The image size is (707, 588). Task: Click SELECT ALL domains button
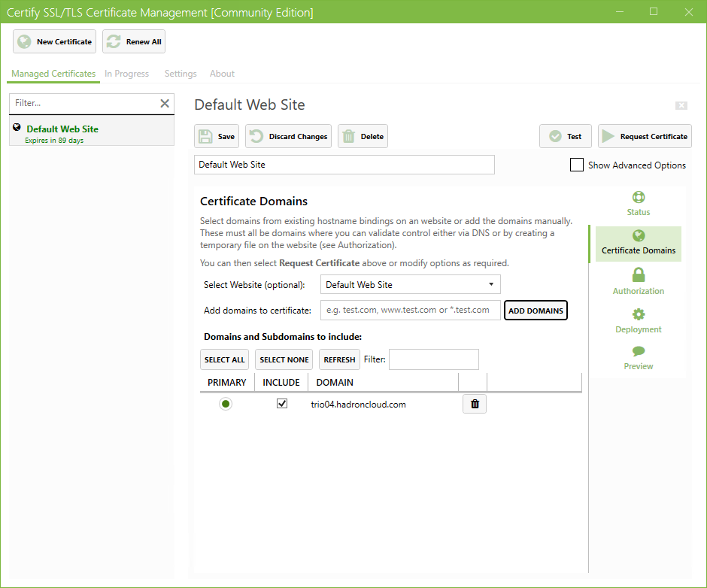[225, 359]
